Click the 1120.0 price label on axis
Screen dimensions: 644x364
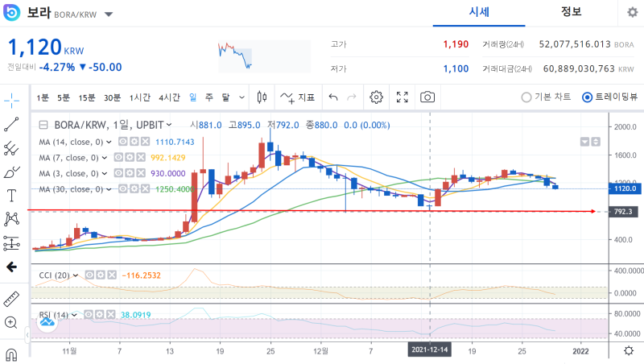[625, 188]
